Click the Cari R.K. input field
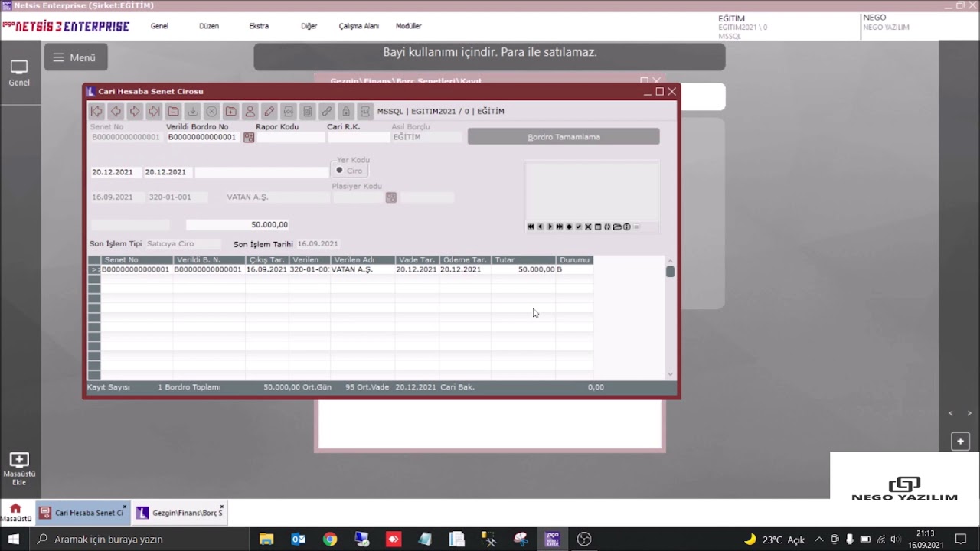Viewport: 980px width, 551px height. point(359,137)
